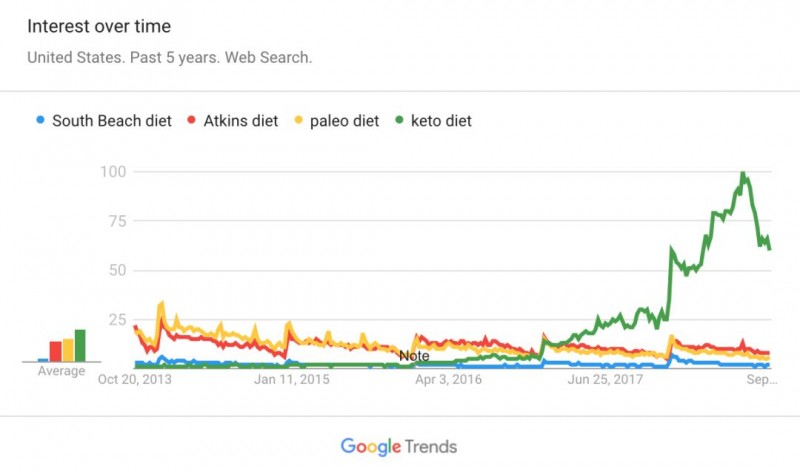Click the blue South Beach diet legend dot
The height and width of the screenshot is (471, 800).
(x=40, y=121)
